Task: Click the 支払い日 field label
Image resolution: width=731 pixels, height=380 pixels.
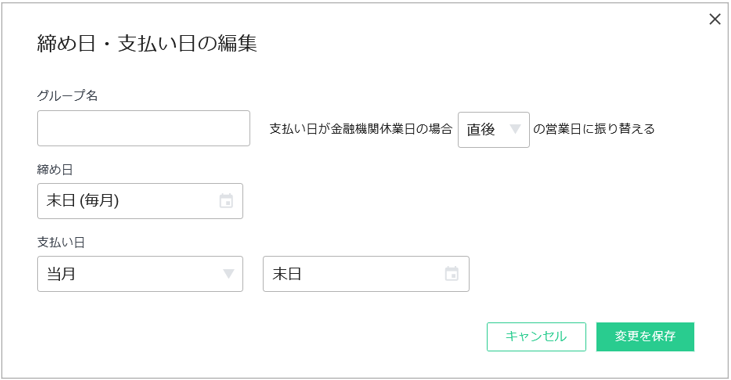Action: point(61,242)
